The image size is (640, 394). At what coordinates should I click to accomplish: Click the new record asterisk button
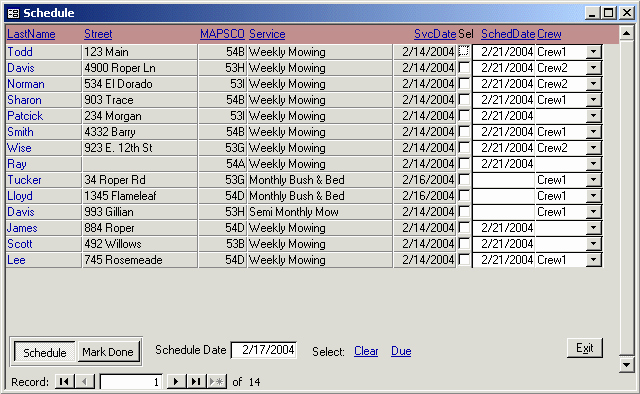coord(217,381)
